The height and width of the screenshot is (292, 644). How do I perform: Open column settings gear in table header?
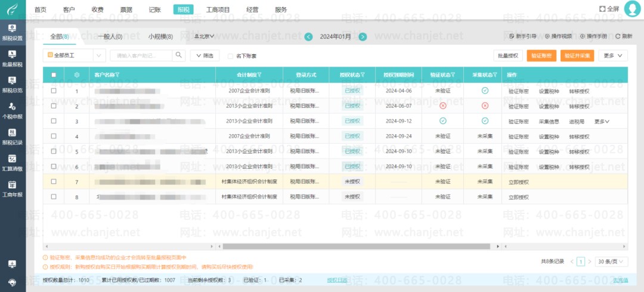click(x=76, y=74)
